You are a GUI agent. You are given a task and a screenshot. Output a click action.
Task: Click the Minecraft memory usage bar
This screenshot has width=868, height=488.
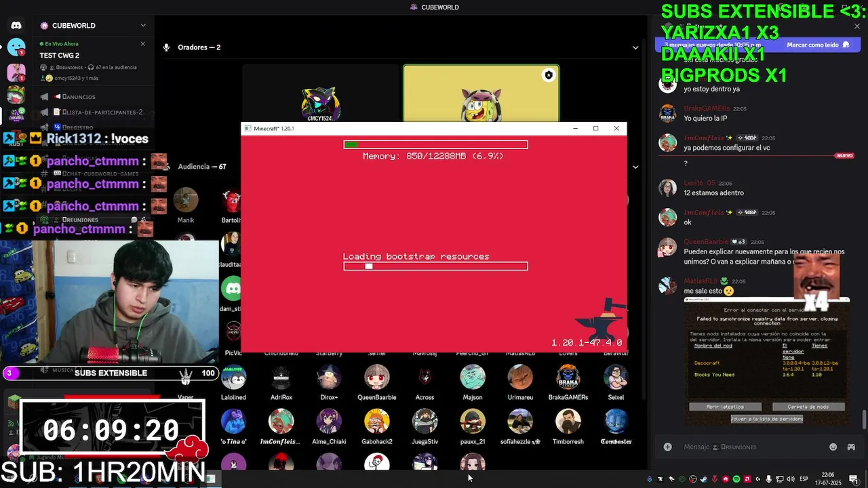pos(435,144)
